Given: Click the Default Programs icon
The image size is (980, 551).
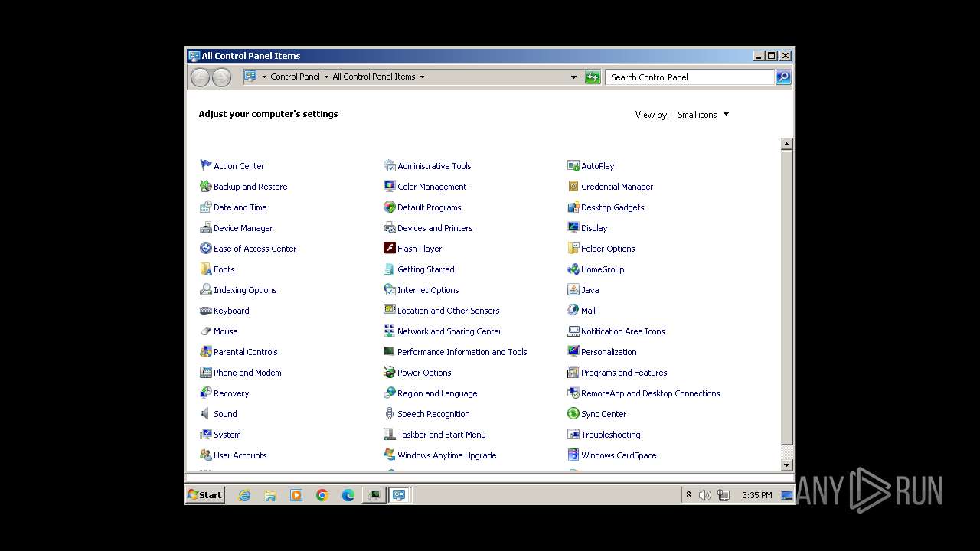Looking at the screenshot, I should (389, 207).
